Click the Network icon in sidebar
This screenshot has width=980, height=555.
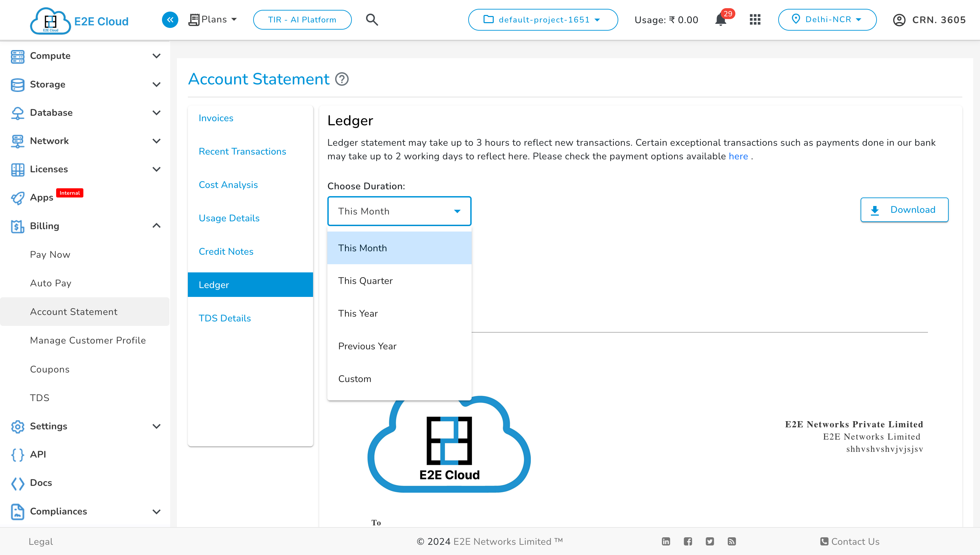point(17,141)
